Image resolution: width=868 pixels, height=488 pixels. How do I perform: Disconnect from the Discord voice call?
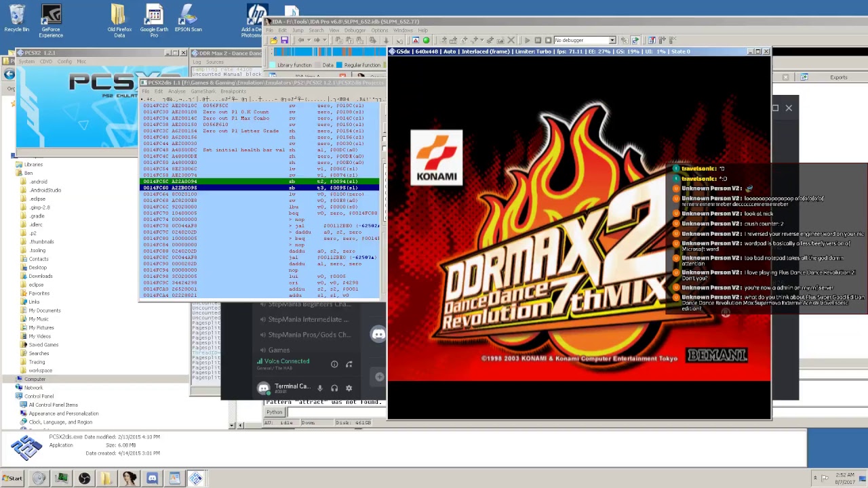pyautogui.click(x=349, y=365)
